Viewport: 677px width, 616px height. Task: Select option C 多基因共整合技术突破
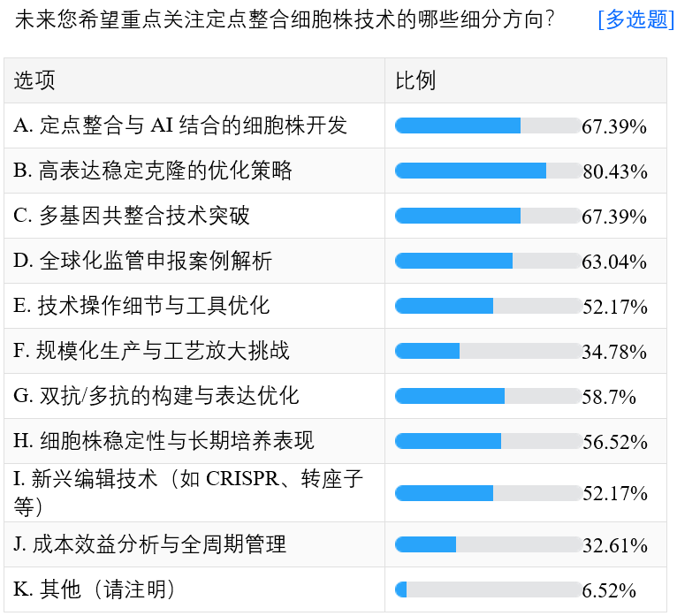tap(132, 216)
